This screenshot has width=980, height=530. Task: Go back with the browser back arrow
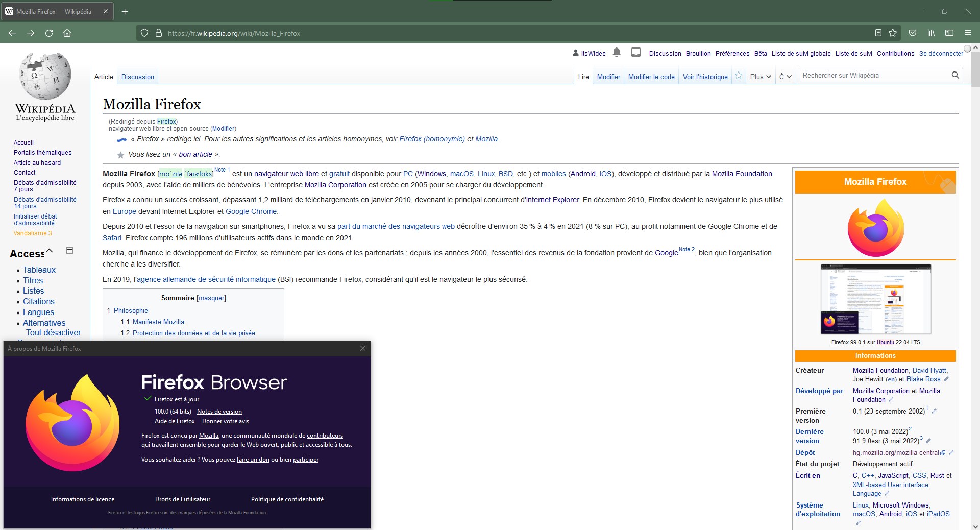[x=12, y=33]
